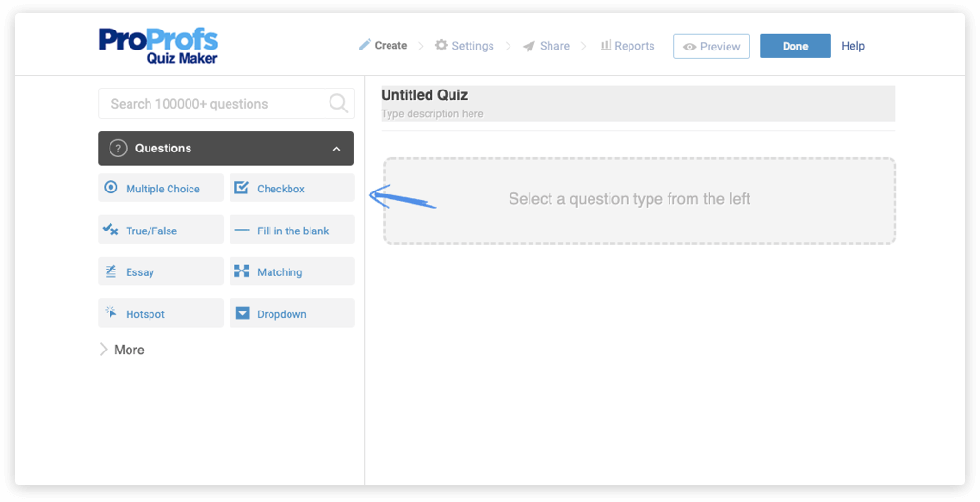Select the True/False check-cross icon
Image resolution: width=980 pixels, height=502 pixels.
[110, 230]
